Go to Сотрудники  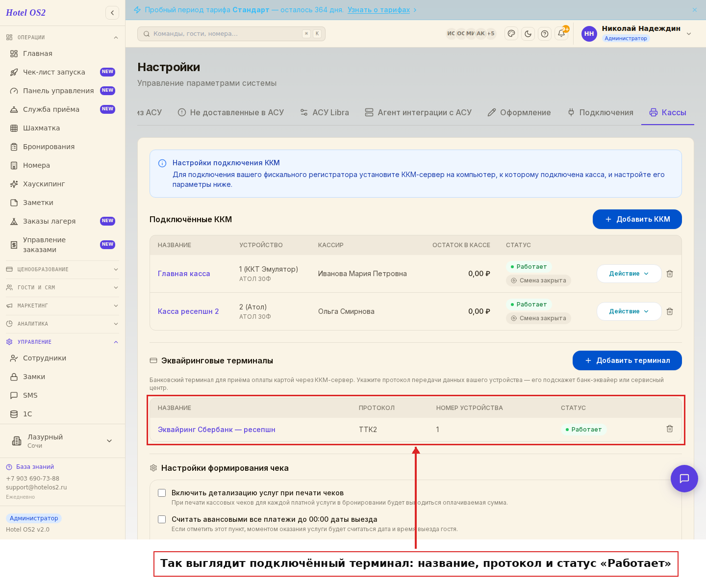coord(63,358)
